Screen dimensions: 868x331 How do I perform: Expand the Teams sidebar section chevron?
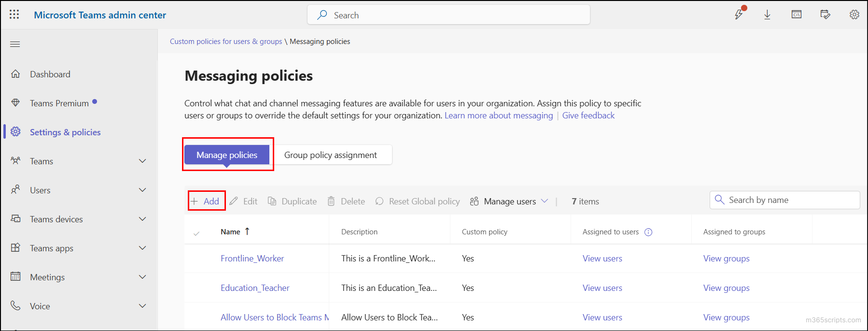click(x=142, y=161)
